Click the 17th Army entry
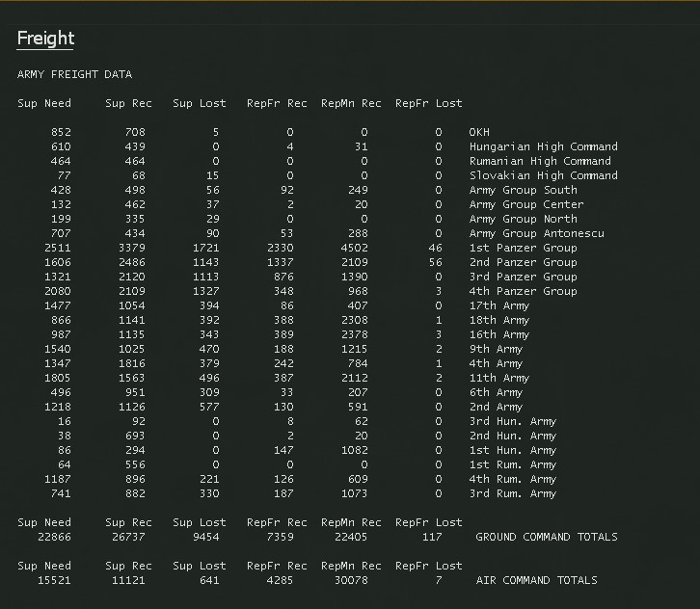Viewport: 700px width, 609px height. pyautogui.click(x=498, y=305)
